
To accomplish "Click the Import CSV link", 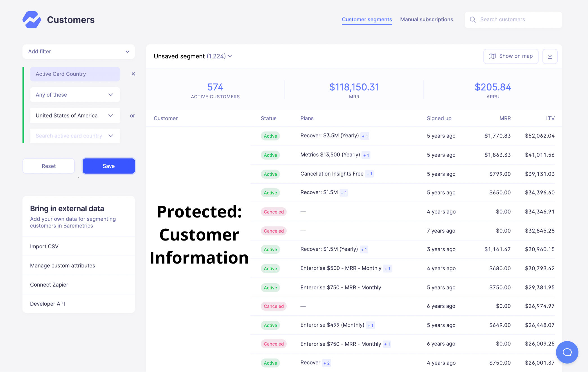I will [44, 246].
